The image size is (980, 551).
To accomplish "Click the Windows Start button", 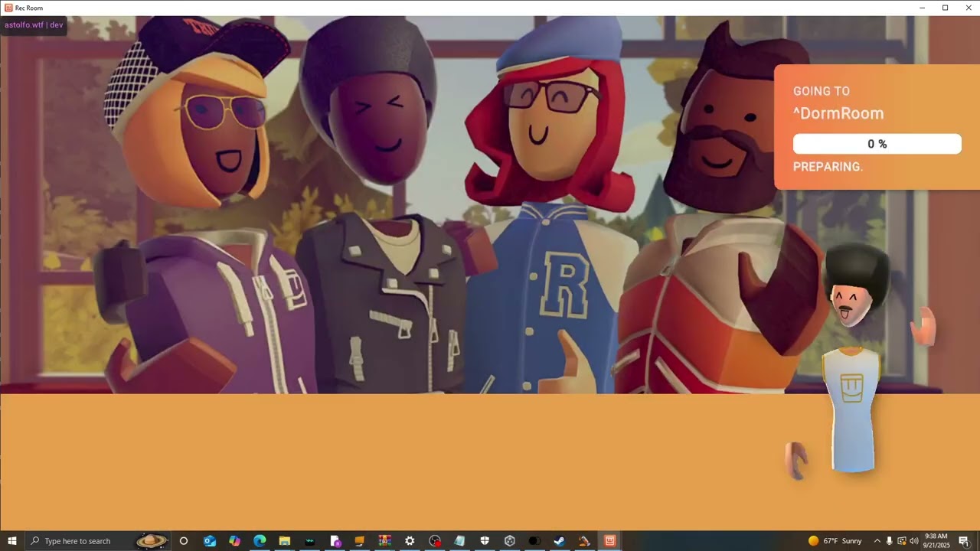I will pos(12,541).
